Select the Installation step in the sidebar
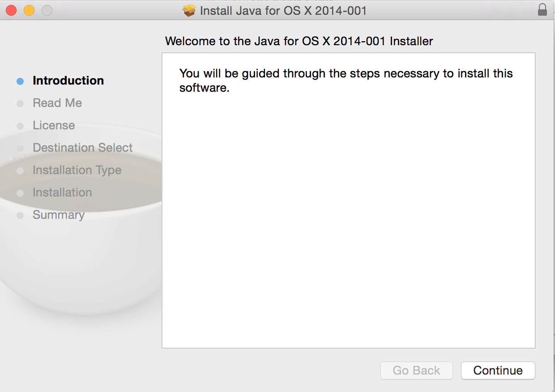The height and width of the screenshot is (392, 555). pyautogui.click(x=62, y=192)
